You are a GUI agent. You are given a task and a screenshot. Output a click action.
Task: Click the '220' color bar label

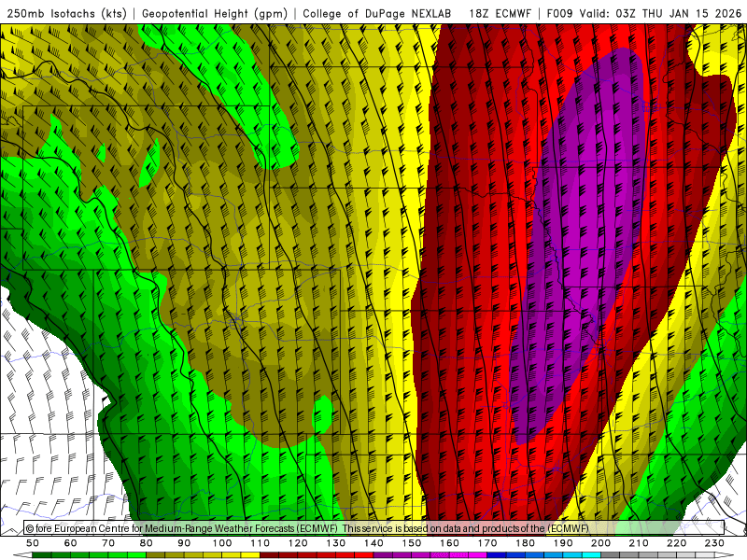pyautogui.click(x=676, y=543)
